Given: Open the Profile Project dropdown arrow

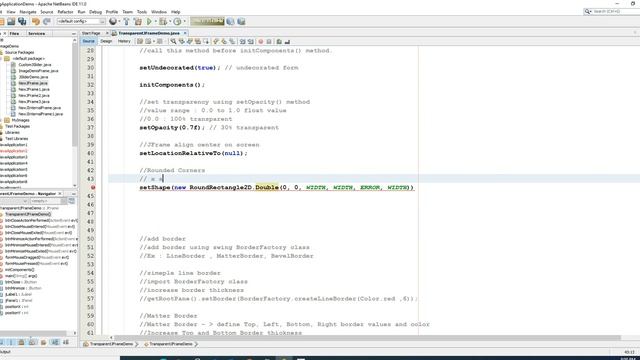Looking at the screenshot, I should click(184, 21).
